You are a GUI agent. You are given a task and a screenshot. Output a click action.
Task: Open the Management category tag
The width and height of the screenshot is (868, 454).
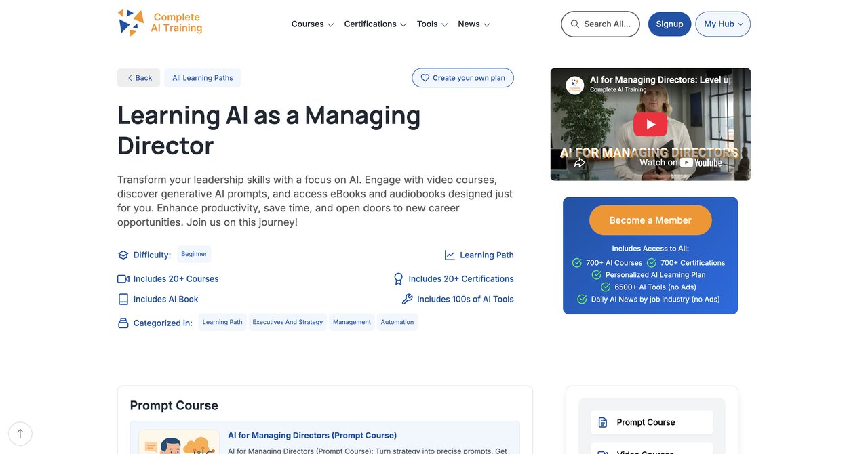[352, 322]
